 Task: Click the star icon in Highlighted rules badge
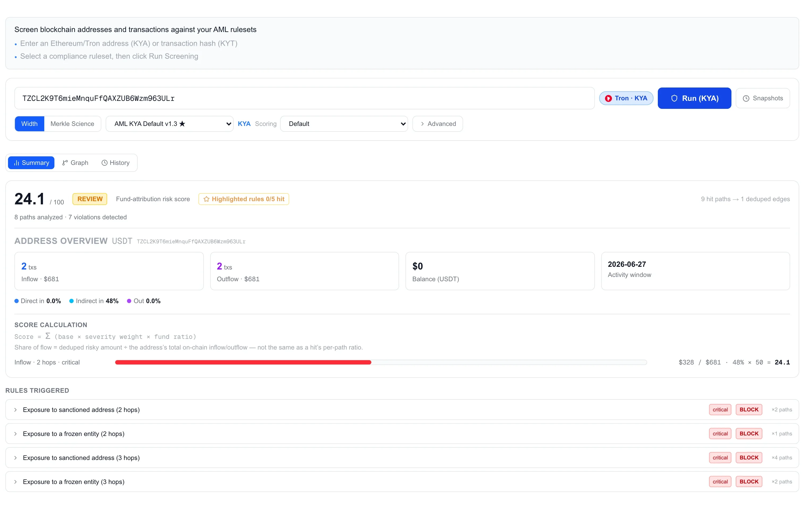pos(206,199)
